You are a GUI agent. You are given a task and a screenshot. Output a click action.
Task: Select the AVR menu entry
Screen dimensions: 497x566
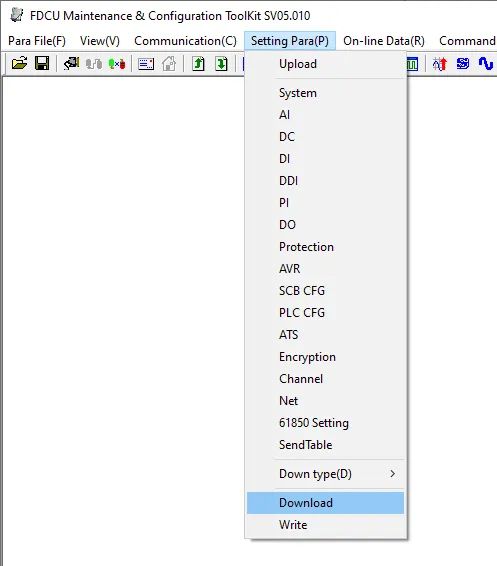[x=326, y=269]
